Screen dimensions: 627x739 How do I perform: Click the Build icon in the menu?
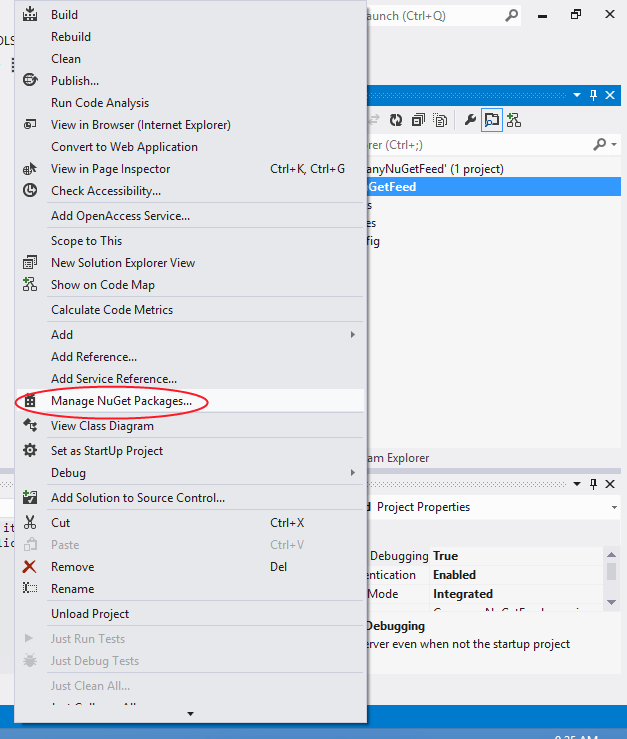tap(30, 14)
